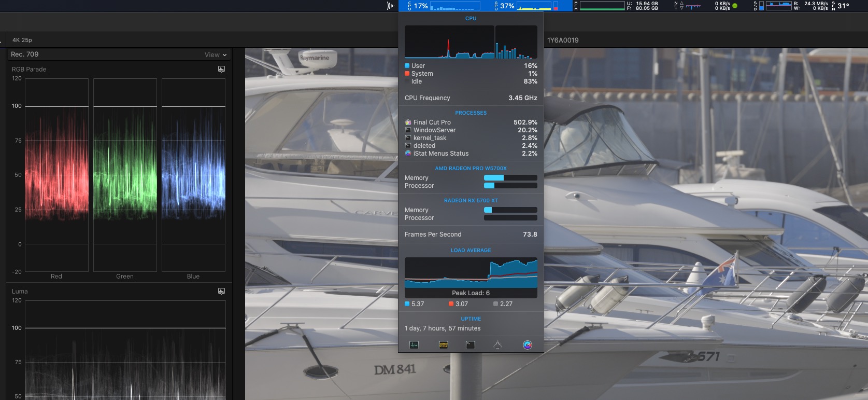The width and height of the screenshot is (868, 400).
Task: Click the iStat Menus Status process icon
Action: coord(408,154)
